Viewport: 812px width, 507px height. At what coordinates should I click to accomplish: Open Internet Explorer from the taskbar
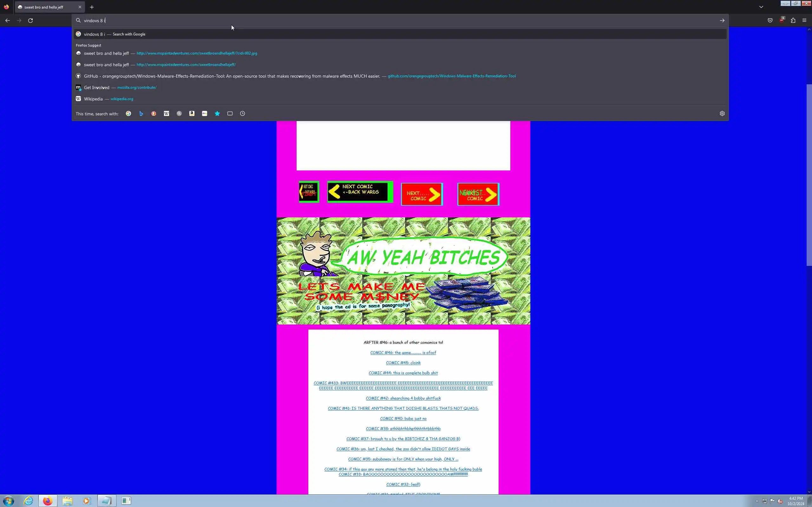29,501
